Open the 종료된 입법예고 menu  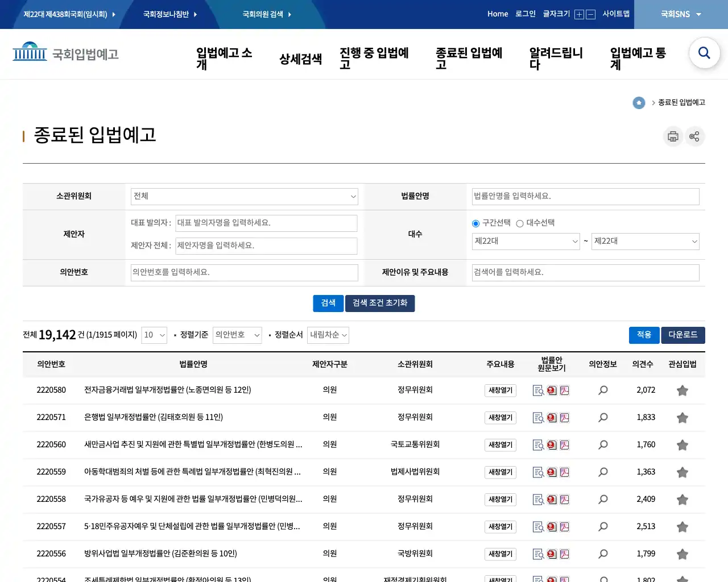(469, 59)
